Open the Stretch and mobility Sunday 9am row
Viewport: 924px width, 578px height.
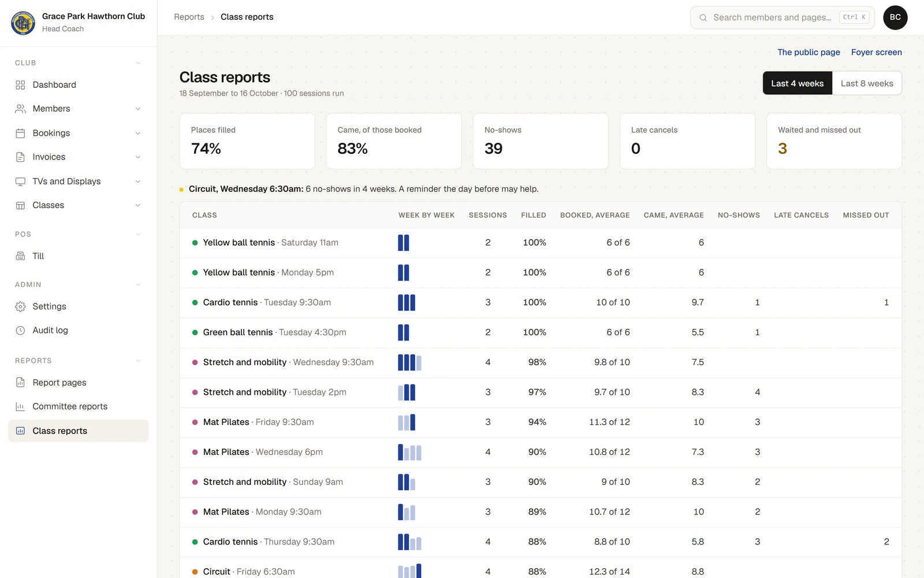coord(541,482)
